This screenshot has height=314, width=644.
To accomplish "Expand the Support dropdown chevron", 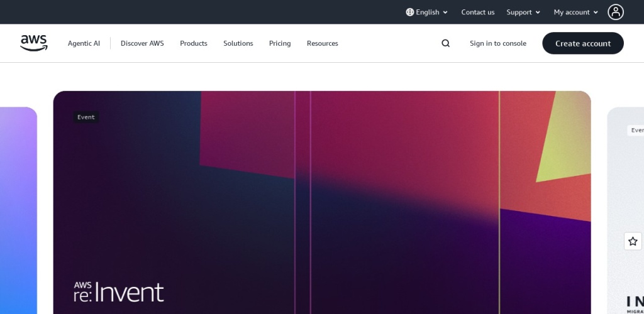I will (x=538, y=13).
